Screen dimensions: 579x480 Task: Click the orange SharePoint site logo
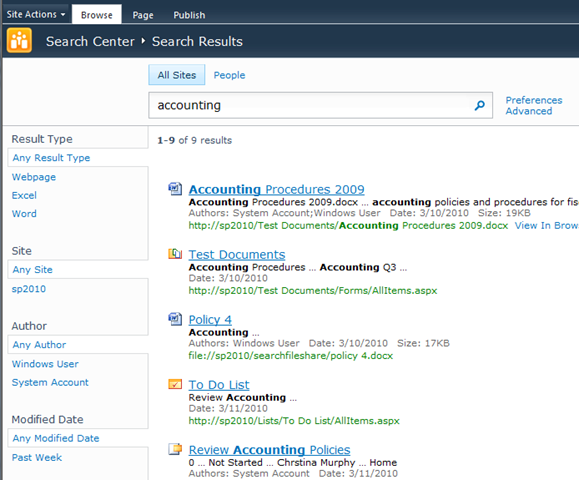tap(19, 41)
